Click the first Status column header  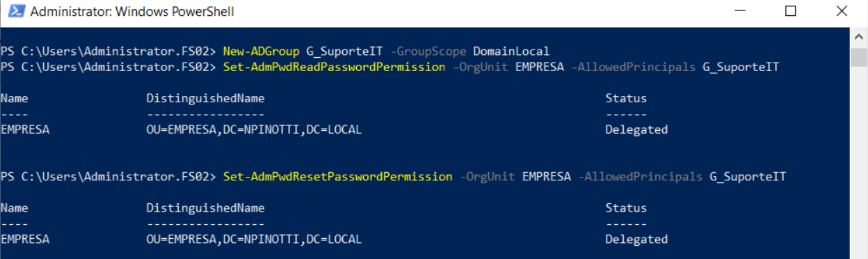pyautogui.click(x=626, y=98)
